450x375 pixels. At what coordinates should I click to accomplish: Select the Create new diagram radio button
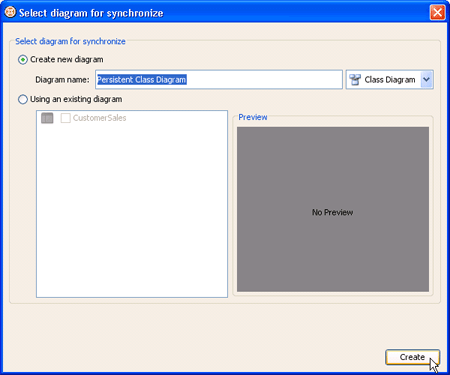23,60
